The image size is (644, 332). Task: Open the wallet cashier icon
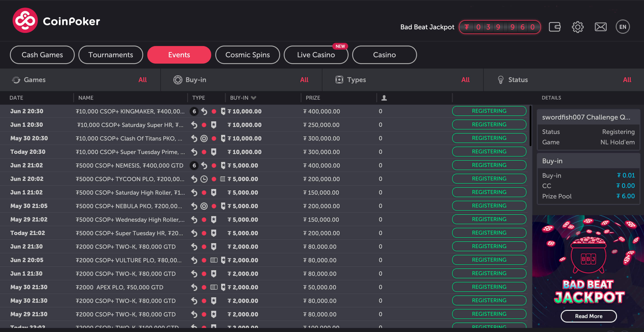(x=555, y=27)
